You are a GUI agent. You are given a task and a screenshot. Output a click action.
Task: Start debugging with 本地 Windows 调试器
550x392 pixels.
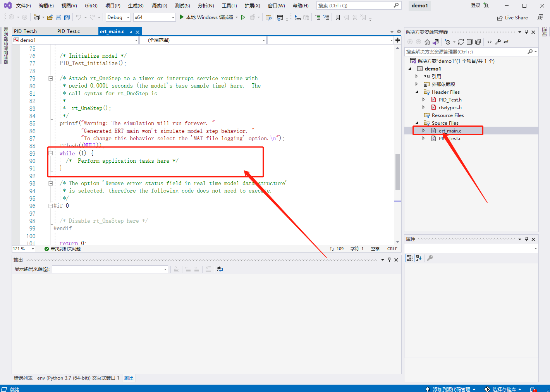[x=206, y=17]
